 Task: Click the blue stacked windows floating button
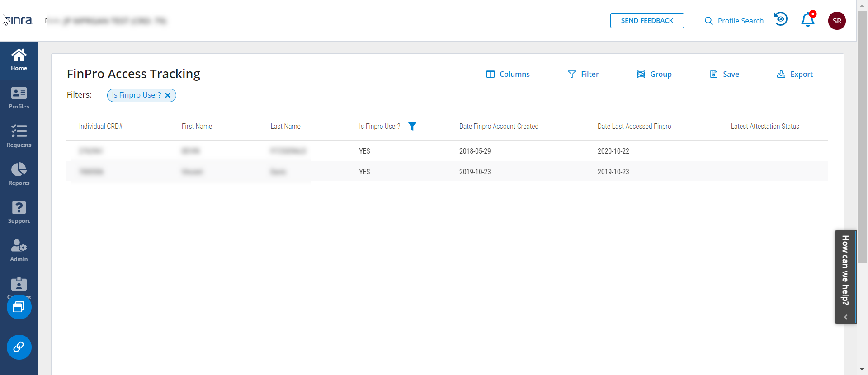click(19, 307)
